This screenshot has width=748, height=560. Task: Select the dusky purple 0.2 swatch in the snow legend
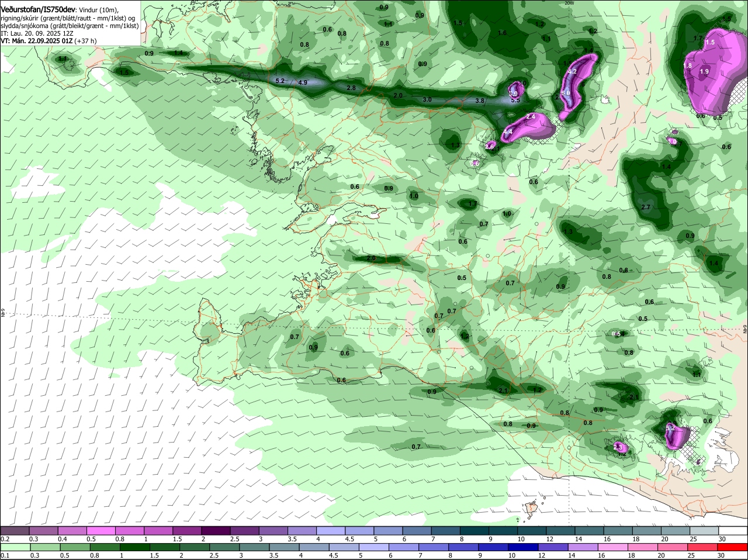coord(15,530)
